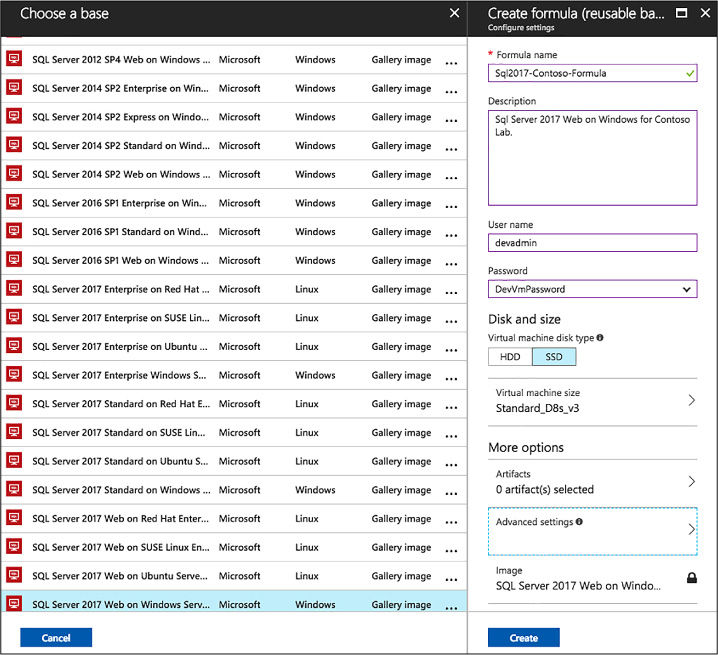The image size is (718, 655).
Task: Select SQL Server 2017 Standard on SUSE Lin... row
Action: 234,432
